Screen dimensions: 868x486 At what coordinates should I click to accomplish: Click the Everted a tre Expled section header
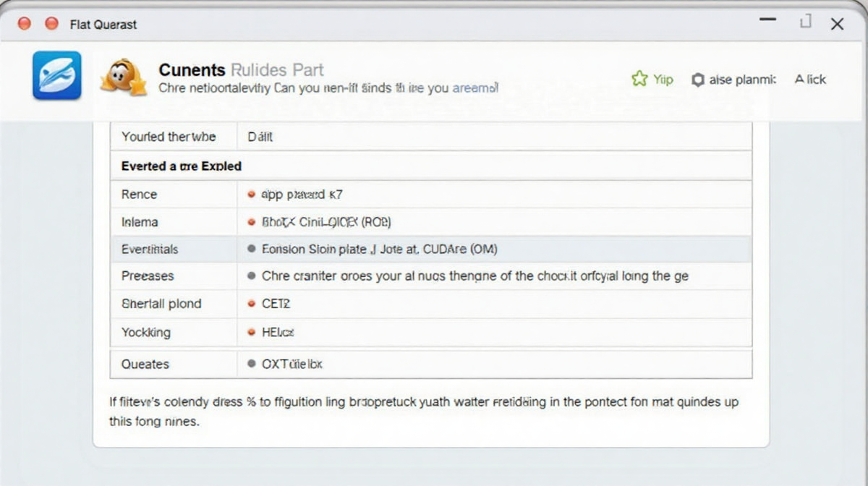click(182, 166)
